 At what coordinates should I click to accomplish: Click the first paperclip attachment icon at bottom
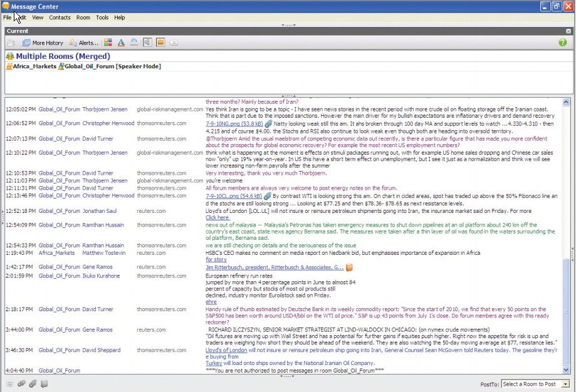coord(21,384)
